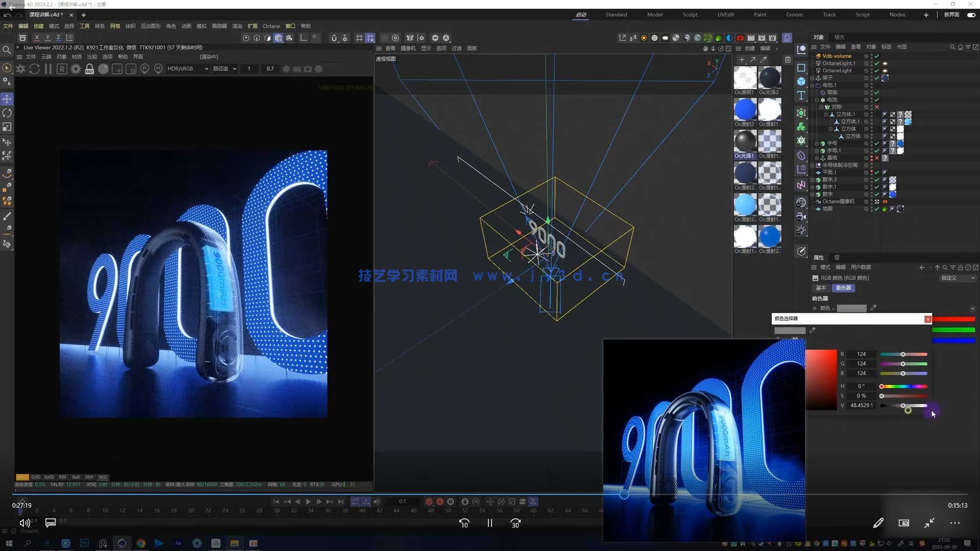980x551 pixels.
Task: Click the 基本 button in the attributes panel
Action: 821,288
